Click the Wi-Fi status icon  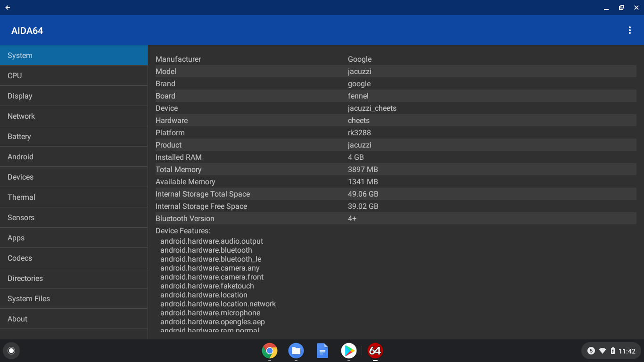[x=603, y=351]
